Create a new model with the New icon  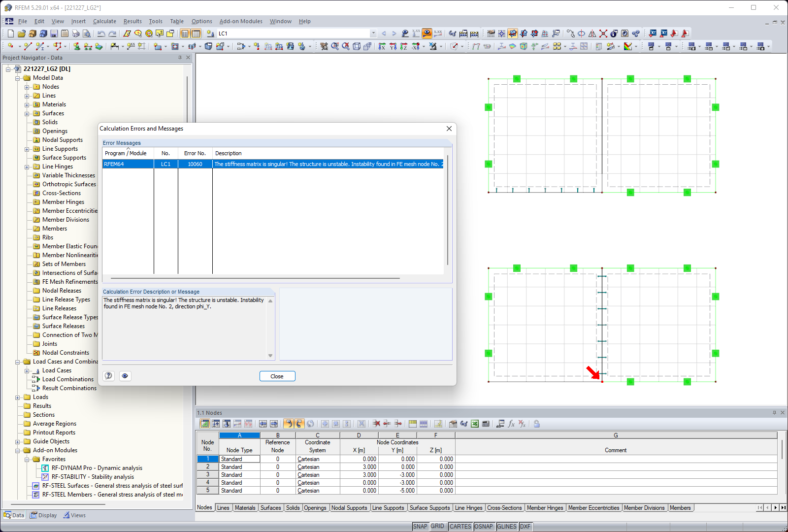point(11,33)
